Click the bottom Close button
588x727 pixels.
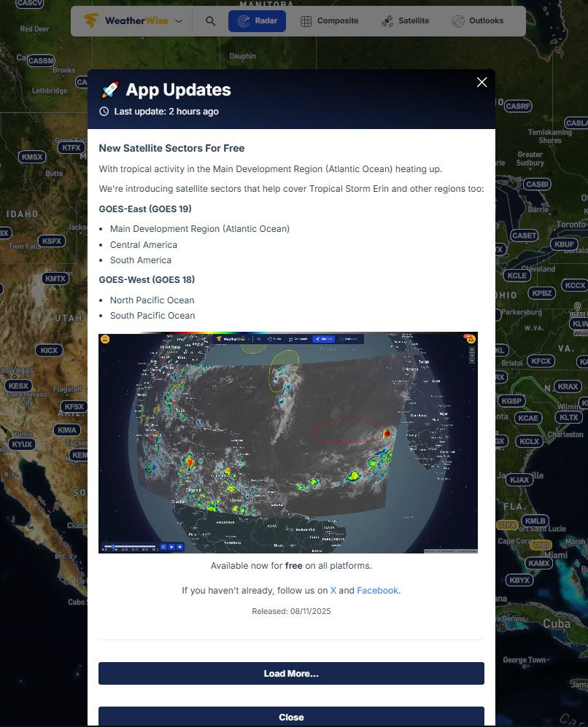(291, 716)
